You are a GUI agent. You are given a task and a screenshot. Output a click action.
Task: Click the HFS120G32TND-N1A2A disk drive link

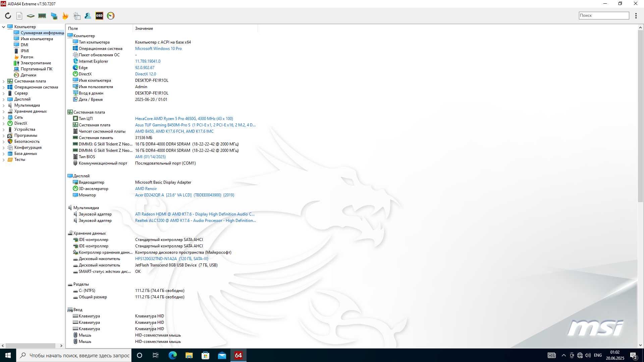(172, 259)
